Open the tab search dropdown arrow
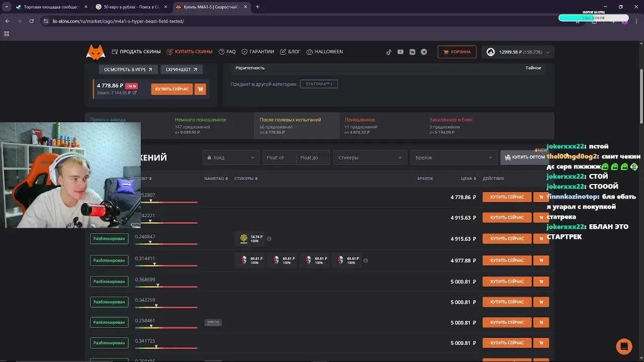Viewport: 644px width, 362px height. 6,7
